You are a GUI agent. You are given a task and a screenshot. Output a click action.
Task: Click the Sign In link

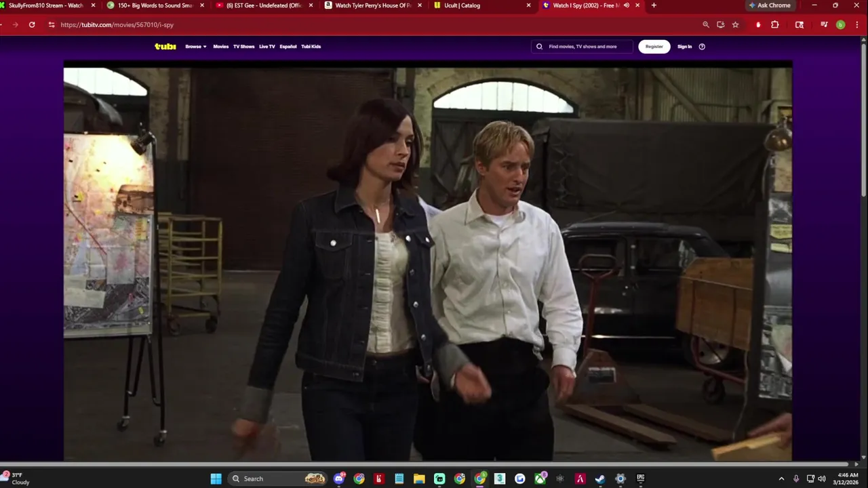[685, 47]
